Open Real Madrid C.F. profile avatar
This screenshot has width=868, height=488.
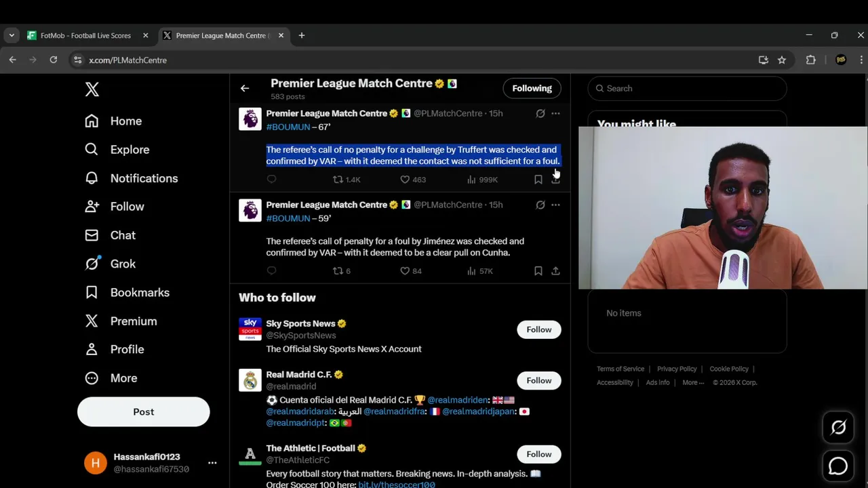[x=250, y=380]
